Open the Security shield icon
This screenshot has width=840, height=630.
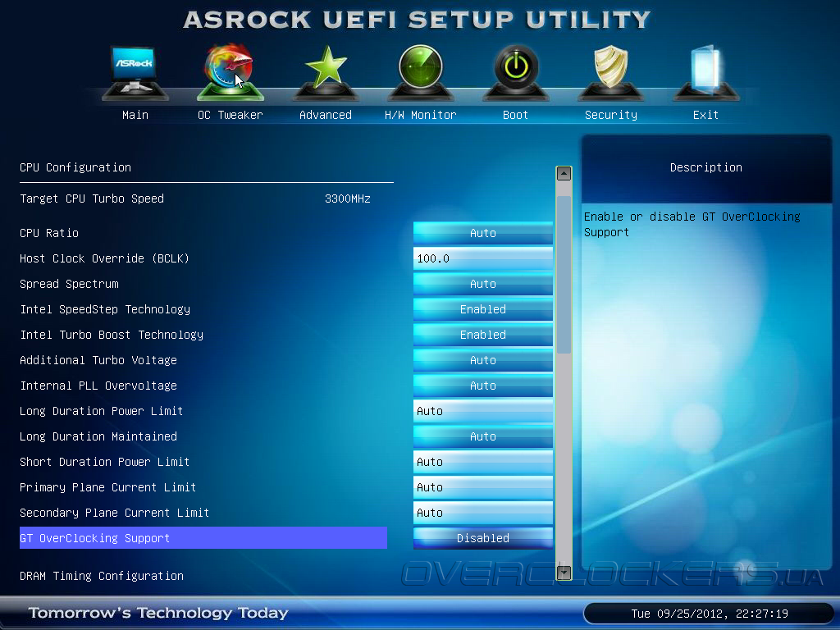(x=610, y=73)
